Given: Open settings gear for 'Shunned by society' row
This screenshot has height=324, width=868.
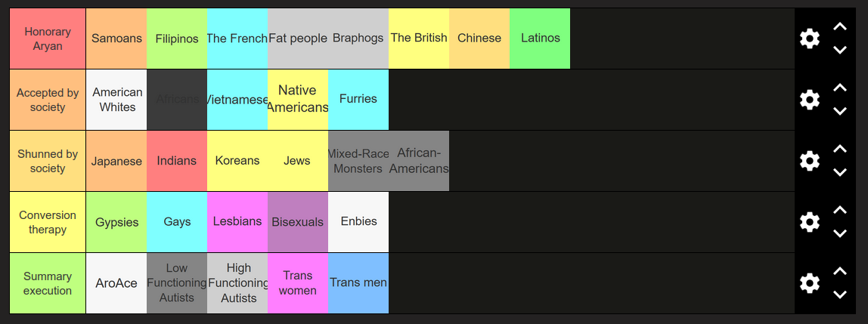Looking at the screenshot, I should click(809, 161).
